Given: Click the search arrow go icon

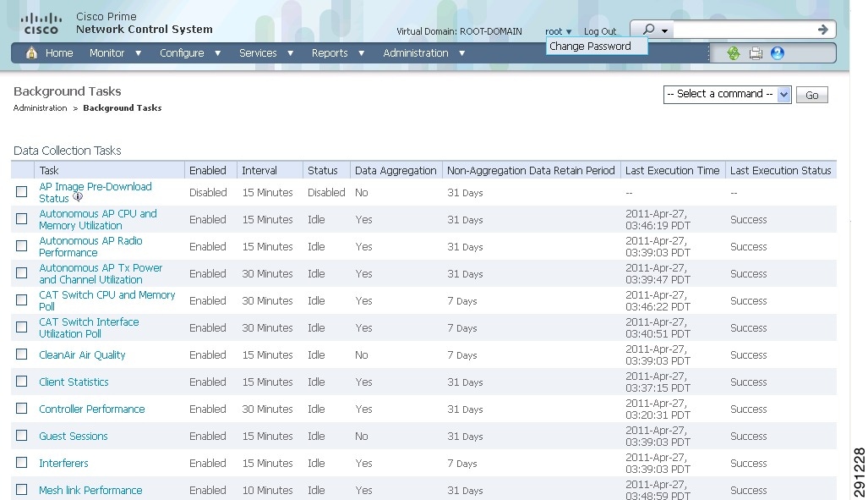Looking at the screenshot, I should (x=822, y=30).
